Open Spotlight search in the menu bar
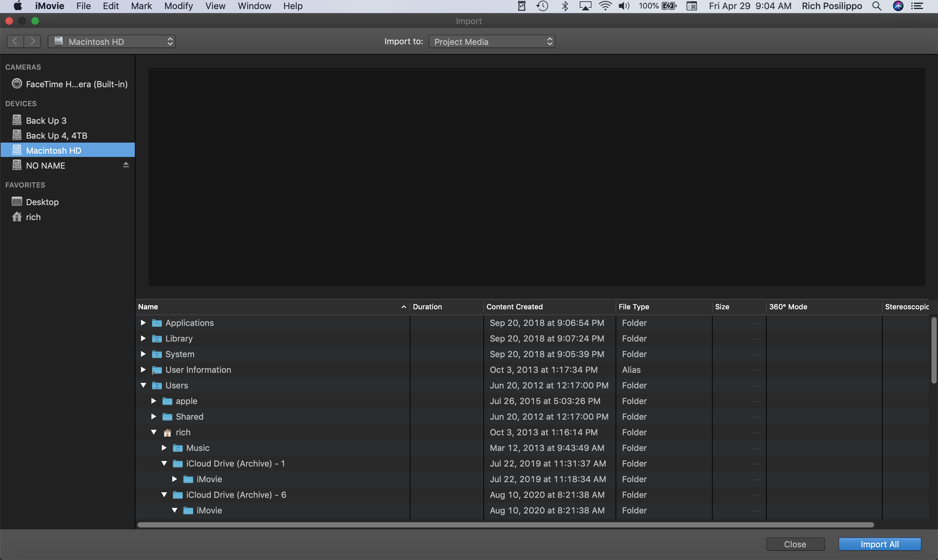Screen dimensions: 938x560 point(876,6)
